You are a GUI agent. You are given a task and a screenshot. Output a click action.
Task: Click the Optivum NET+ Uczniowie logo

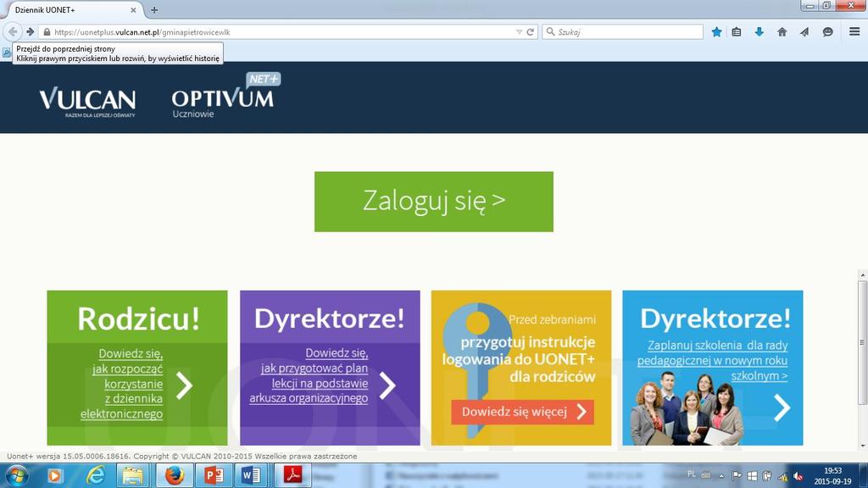[225, 96]
